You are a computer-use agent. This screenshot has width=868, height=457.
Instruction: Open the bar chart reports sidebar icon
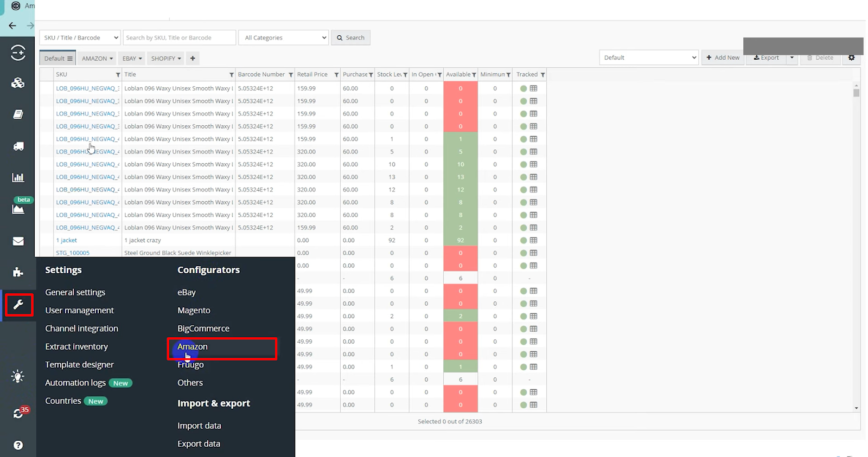[x=18, y=177]
